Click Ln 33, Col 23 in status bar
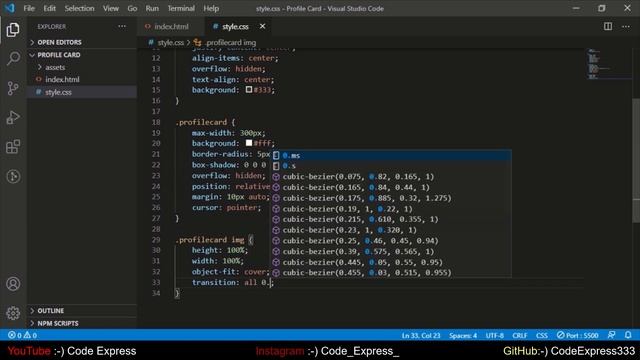 pyautogui.click(x=421, y=335)
